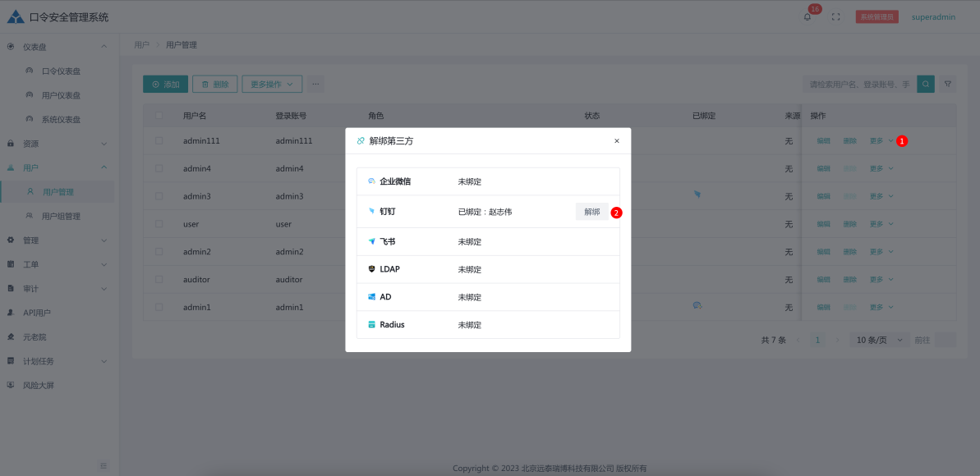The height and width of the screenshot is (476, 980).
Task: Open the 10 条/页 page size dropdown
Action: coord(879,340)
